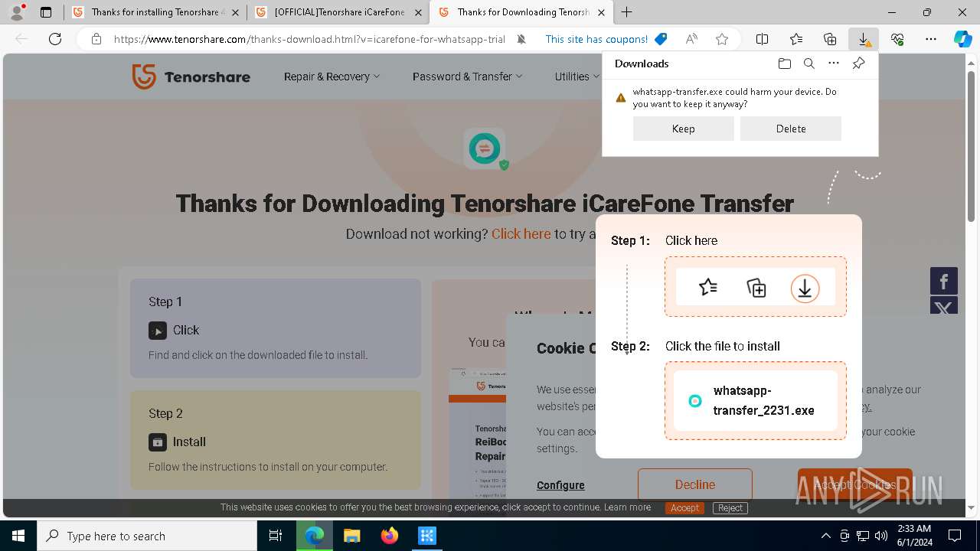Launch Firefox from taskbar

click(390, 536)
